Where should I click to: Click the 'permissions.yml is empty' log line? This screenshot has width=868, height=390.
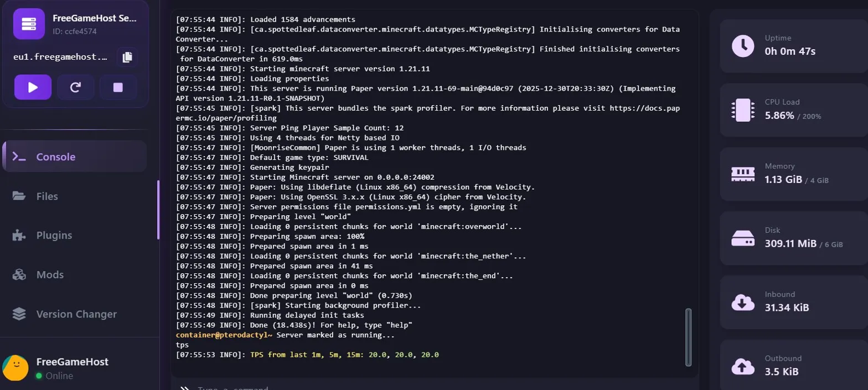347,207
